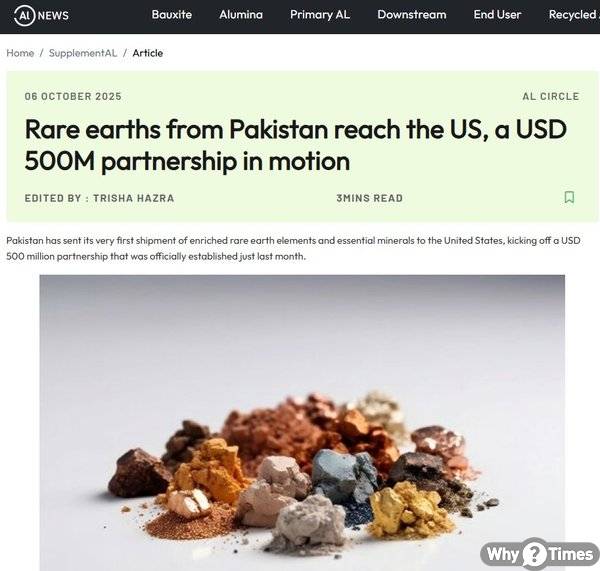Click the AL CIRCLE source label
This screenshot has width=600, height=571.
click(551, 96)
